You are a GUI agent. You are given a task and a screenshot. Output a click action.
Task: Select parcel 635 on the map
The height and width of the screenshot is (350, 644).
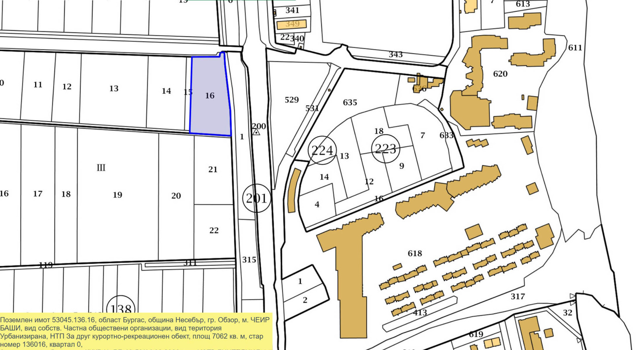pos(350,102)
